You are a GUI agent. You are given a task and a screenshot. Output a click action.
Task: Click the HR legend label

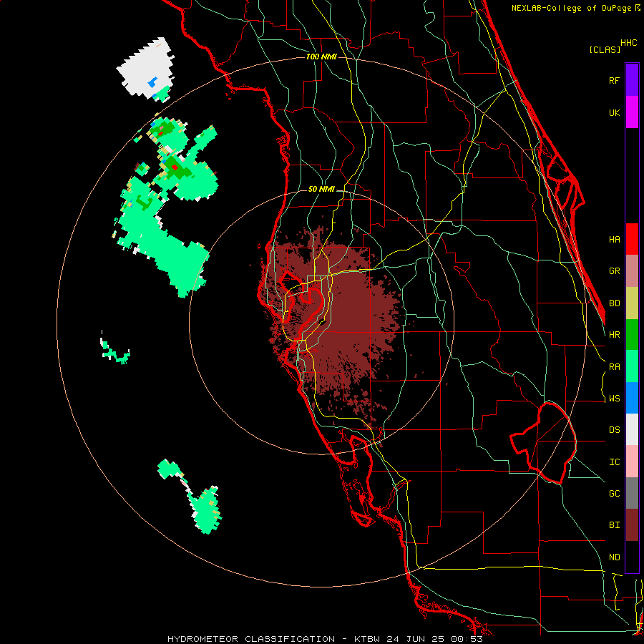pos(615,335)
